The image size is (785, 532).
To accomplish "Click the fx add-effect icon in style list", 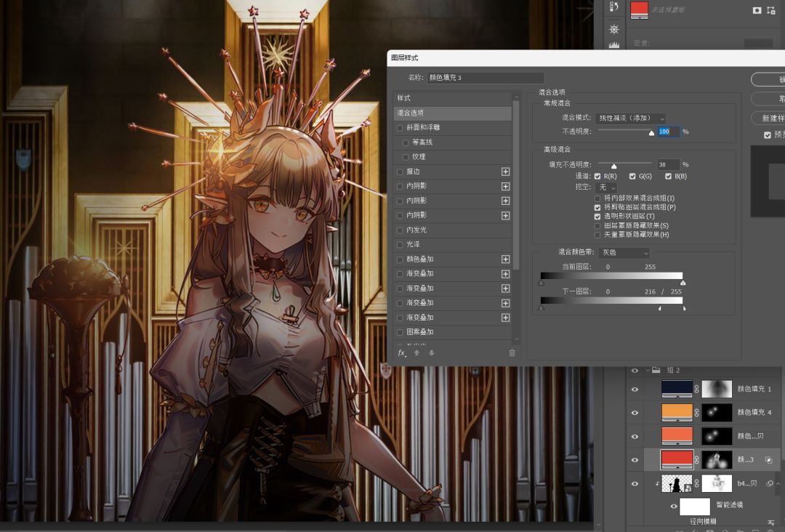I will tap(401, 353).
